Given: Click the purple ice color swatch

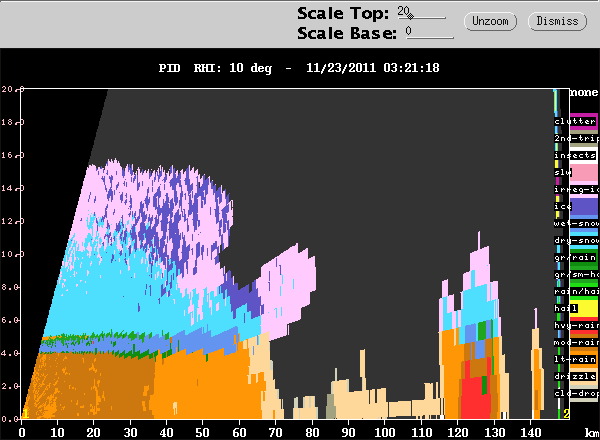Looking at the screenshot, I should coord(585,207).
